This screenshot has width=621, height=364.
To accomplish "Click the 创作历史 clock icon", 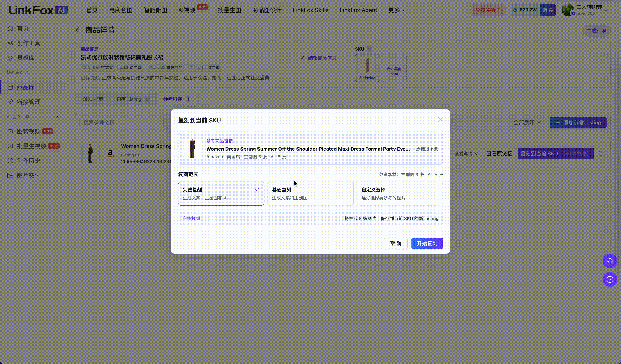I will 10,161.
